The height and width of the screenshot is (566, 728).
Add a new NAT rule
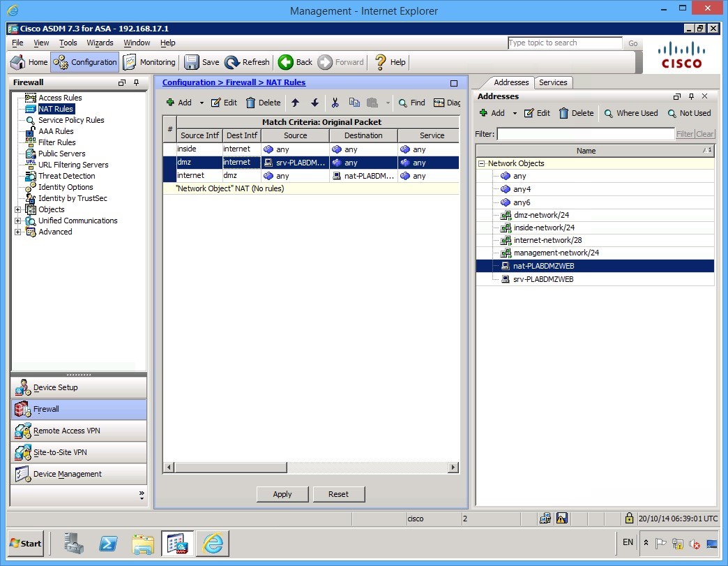tap(180, 103)
